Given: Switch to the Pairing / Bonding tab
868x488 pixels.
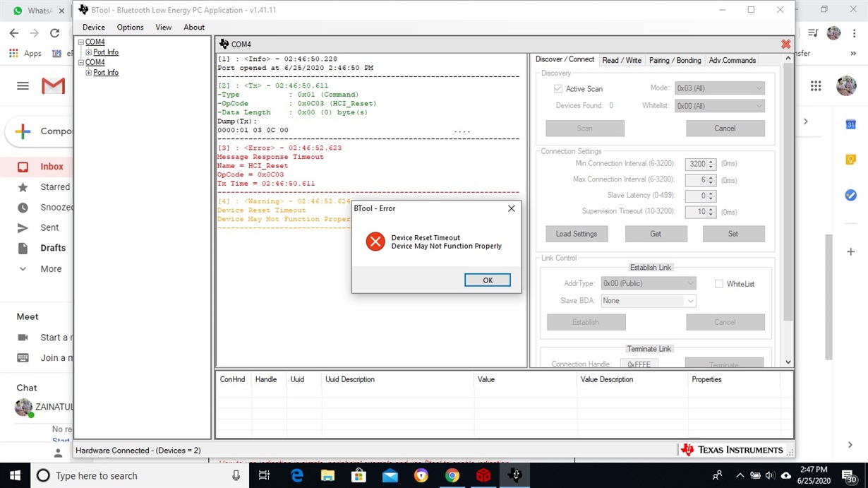Looking at the screenshot, I should [674, 60].
